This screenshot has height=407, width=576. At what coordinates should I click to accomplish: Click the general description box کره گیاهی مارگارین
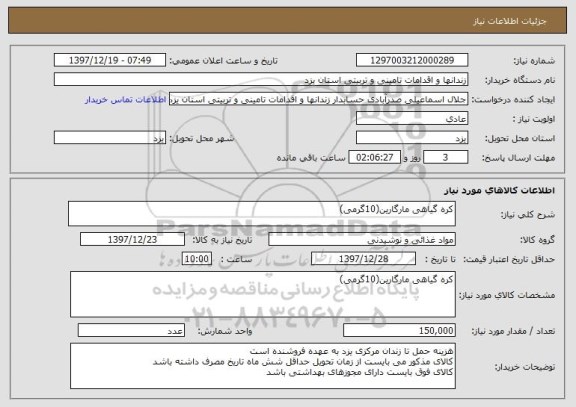[262, 213]
